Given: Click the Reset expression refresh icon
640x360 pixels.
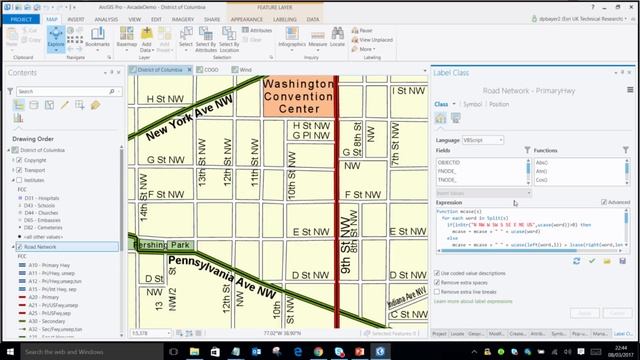Looking at the screenshot, I should (x=576, y=261).
